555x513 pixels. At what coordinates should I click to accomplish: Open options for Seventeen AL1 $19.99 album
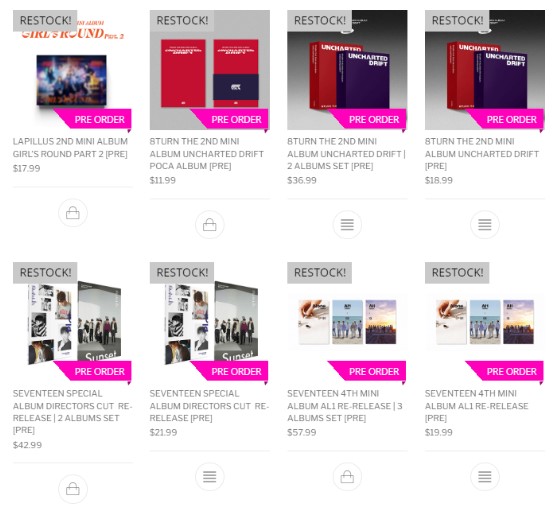[485, 476]
